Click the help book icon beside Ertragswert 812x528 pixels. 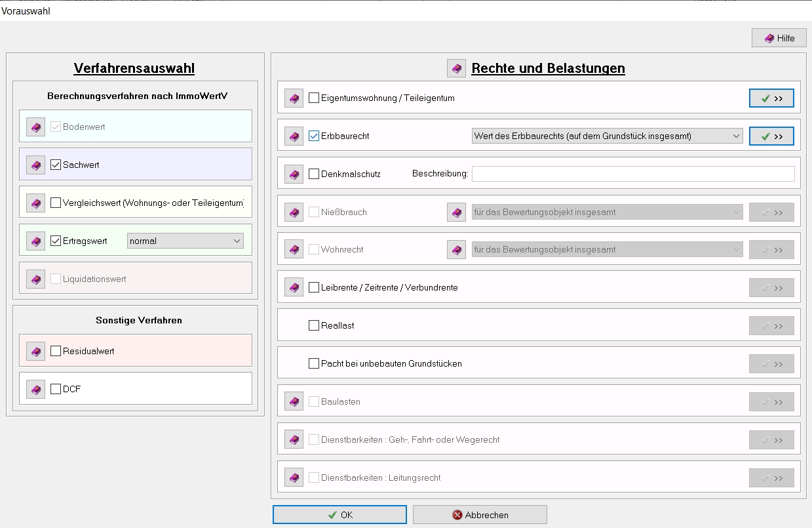36,241
